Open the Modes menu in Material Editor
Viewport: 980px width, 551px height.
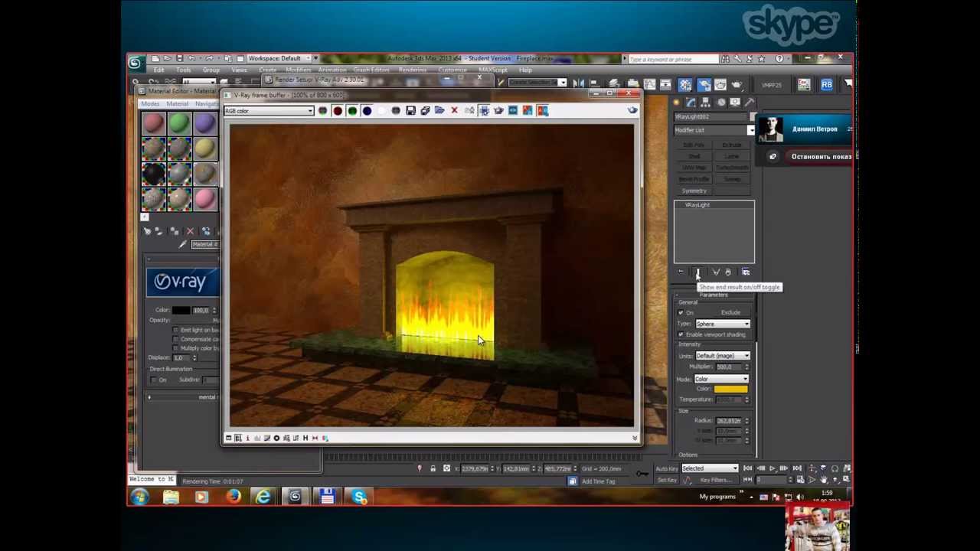[150, 104]
